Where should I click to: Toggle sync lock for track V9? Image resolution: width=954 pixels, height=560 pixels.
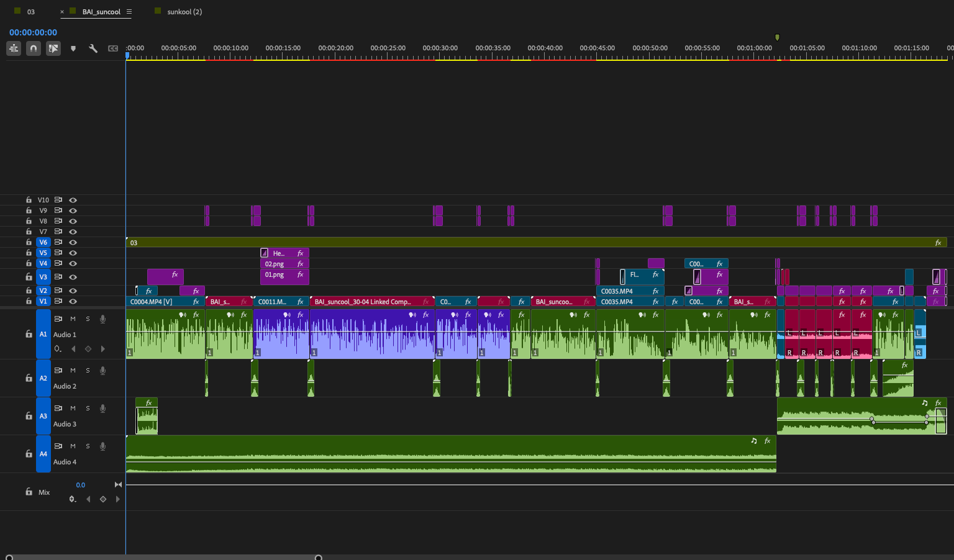pos(58,210)
